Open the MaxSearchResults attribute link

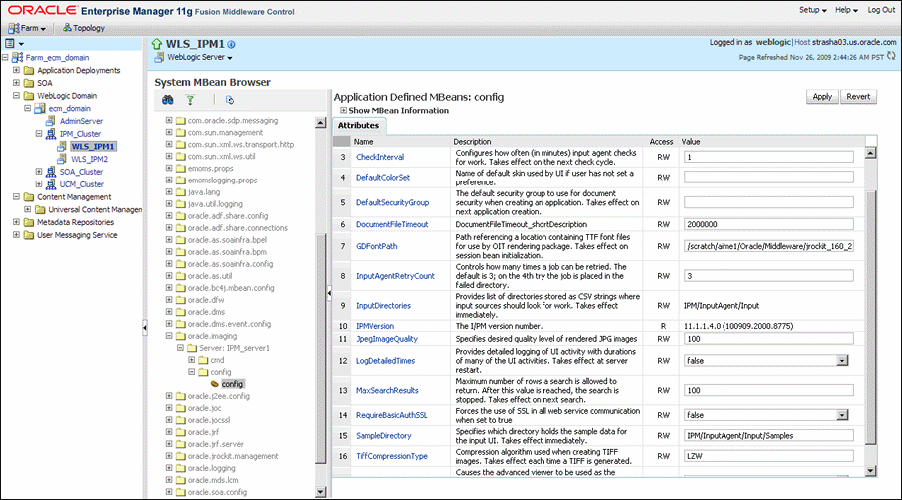(387, 390)
